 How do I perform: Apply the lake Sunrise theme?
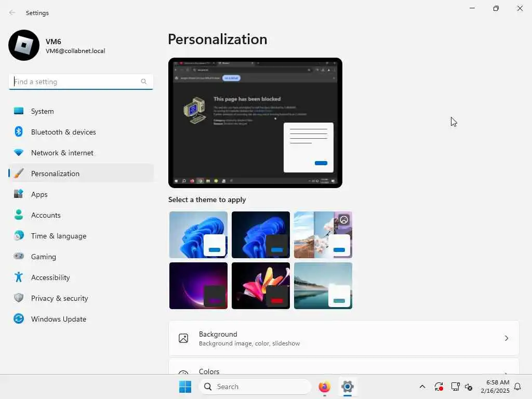(323, 286)
